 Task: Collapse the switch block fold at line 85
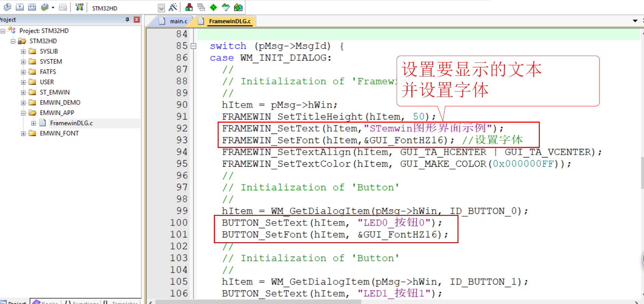pyautogui.click(x=193, y=46)
